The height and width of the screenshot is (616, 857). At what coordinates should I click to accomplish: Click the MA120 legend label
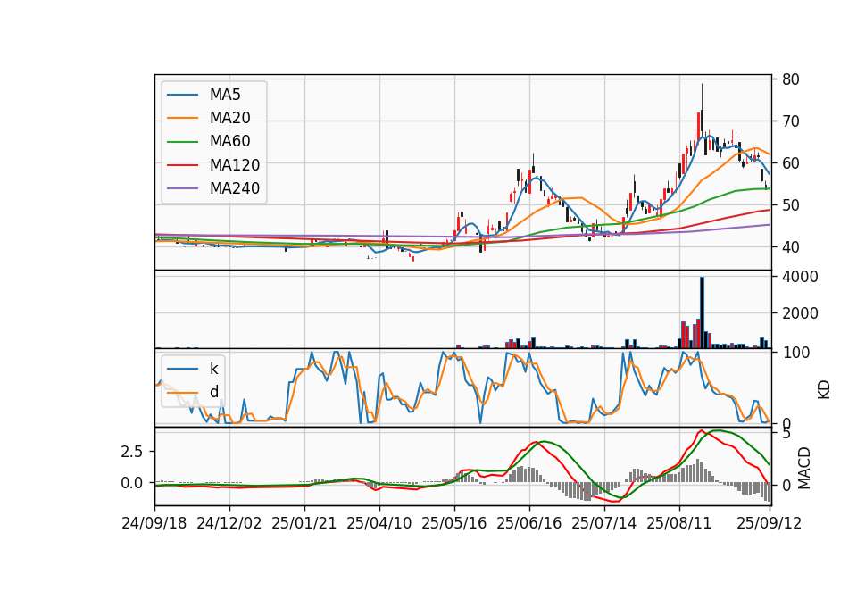coord(235,165)
